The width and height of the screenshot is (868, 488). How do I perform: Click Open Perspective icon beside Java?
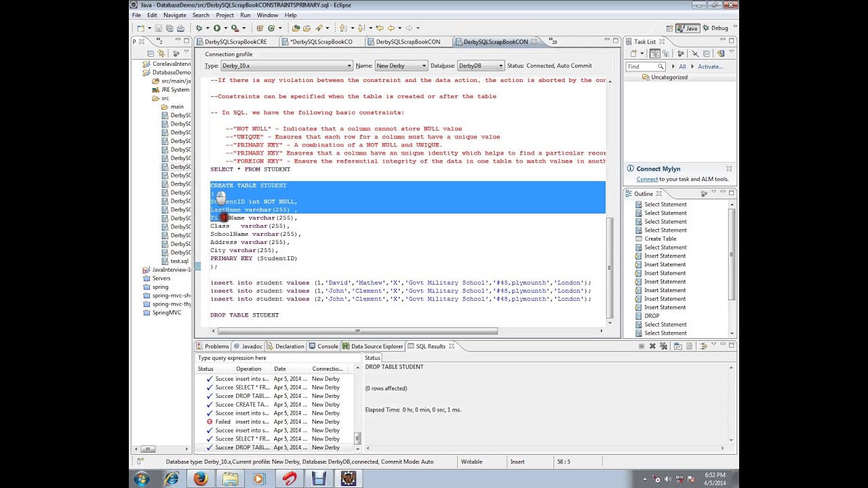[x=670, y=28]
